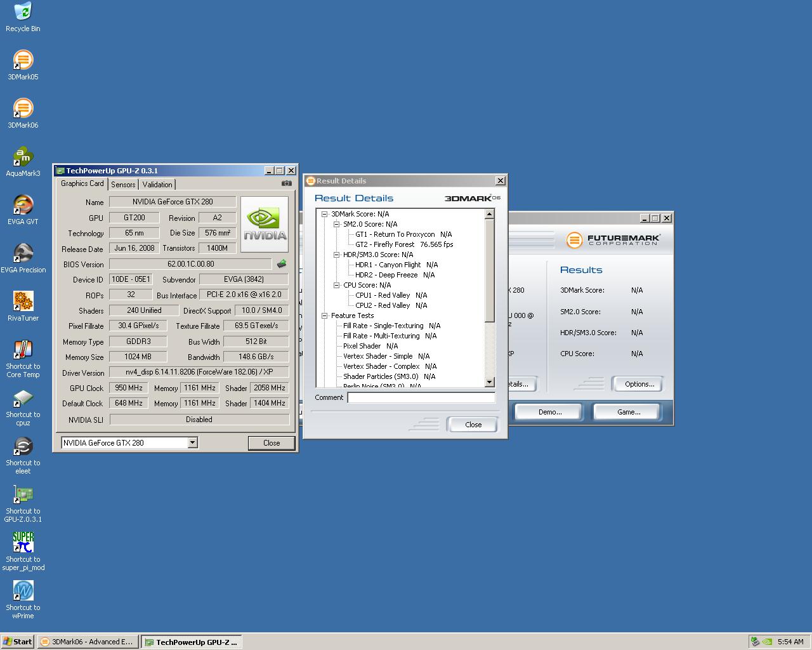Image resolution: width=812 pixels, height=650 pixels.
Task: Click the Device ID value 10DE - 05E1
Action: (130, 279)
